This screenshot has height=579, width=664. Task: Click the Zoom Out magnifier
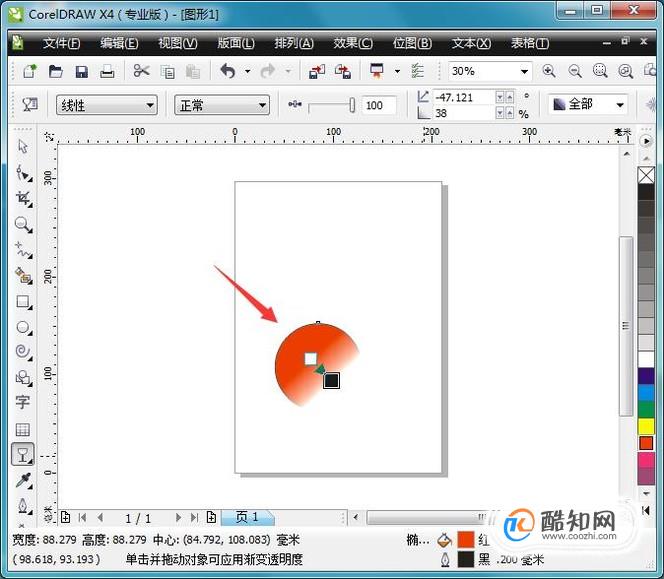tap(575, 71)
